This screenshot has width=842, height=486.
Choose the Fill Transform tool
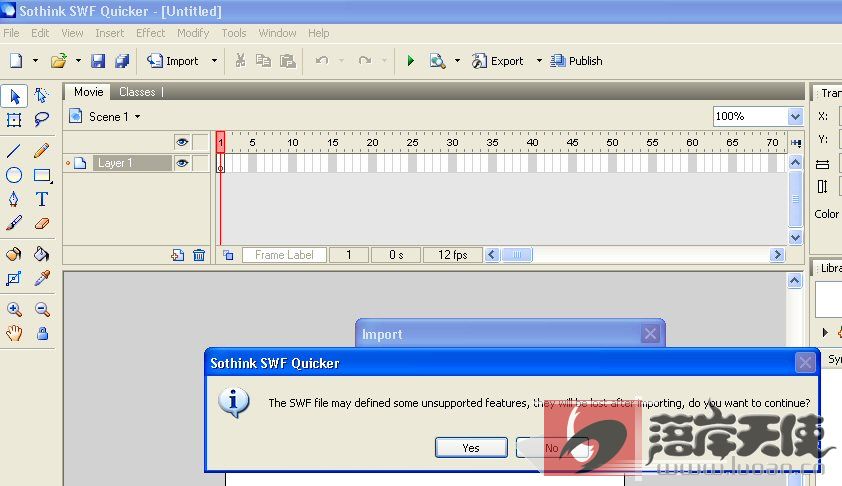[14, 278]
